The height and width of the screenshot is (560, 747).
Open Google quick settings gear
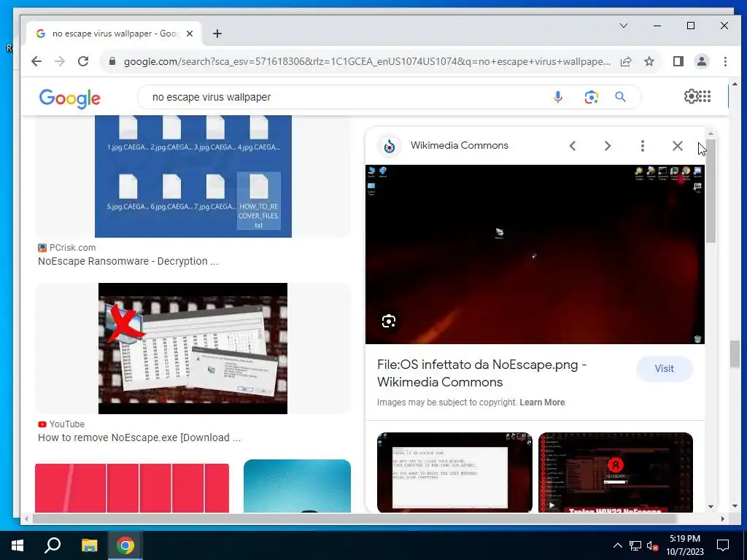[690, 97]
